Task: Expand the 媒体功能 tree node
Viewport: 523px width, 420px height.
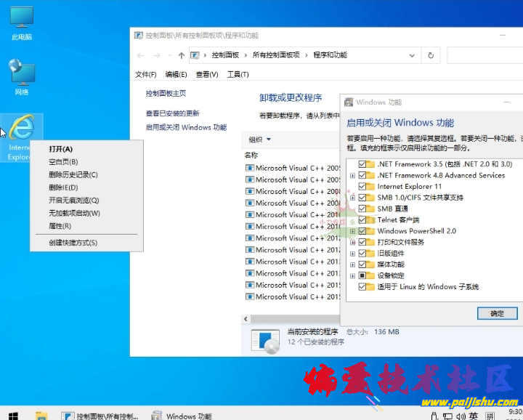Action: [x=352, y=264]
